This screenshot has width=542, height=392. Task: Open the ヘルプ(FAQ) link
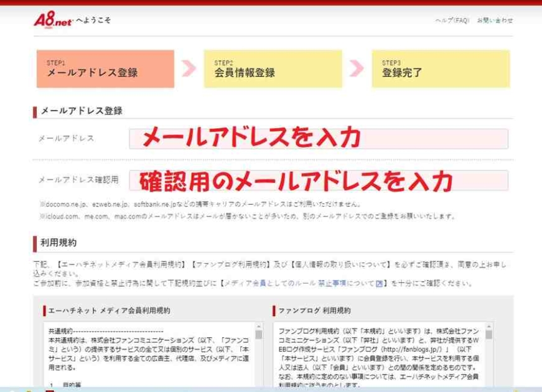tap(452, 21)
